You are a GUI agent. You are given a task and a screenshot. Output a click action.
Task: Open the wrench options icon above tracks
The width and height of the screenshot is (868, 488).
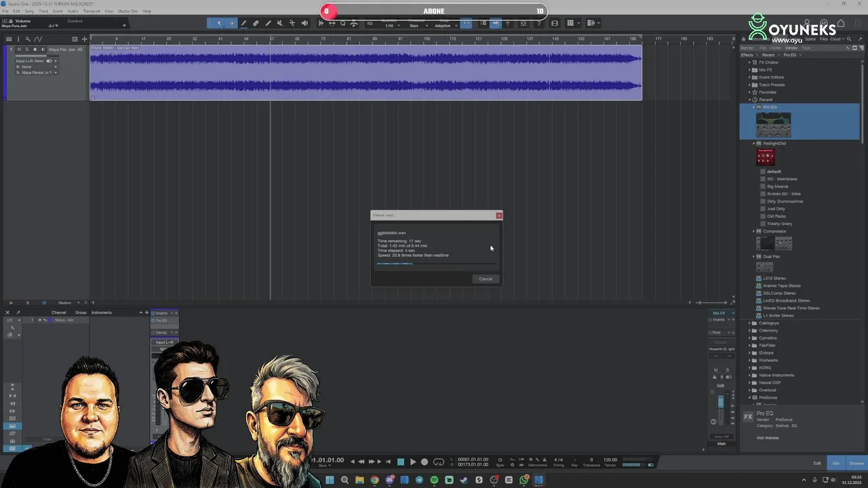[x=28, y=39]
